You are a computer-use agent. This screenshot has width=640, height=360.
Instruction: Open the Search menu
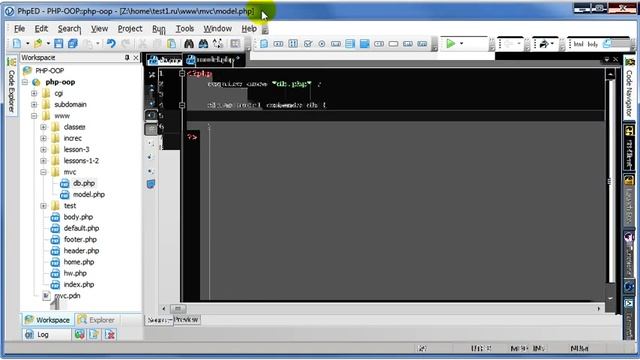click(x=69, y=29)
